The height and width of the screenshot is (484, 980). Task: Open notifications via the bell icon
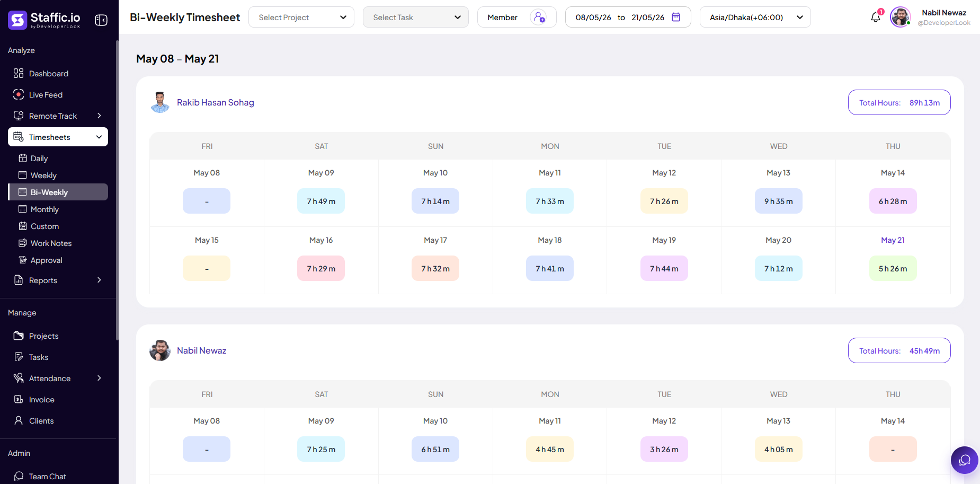point(876,17)
